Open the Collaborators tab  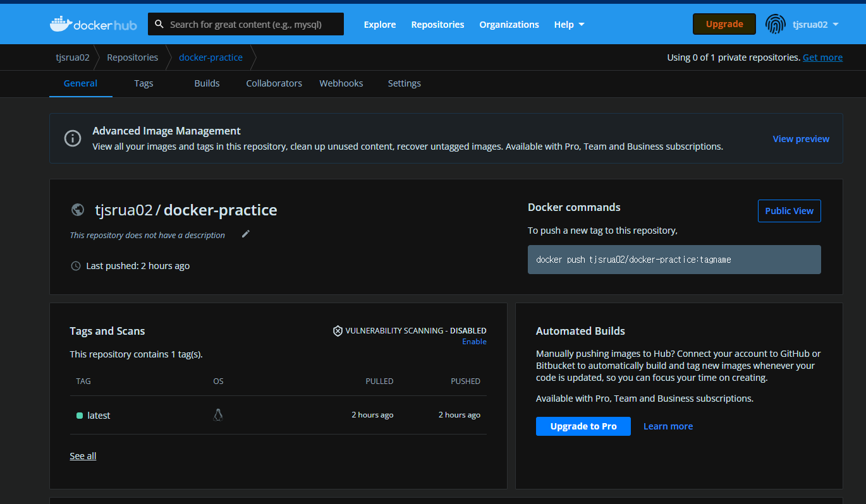(x=274, y=83)
